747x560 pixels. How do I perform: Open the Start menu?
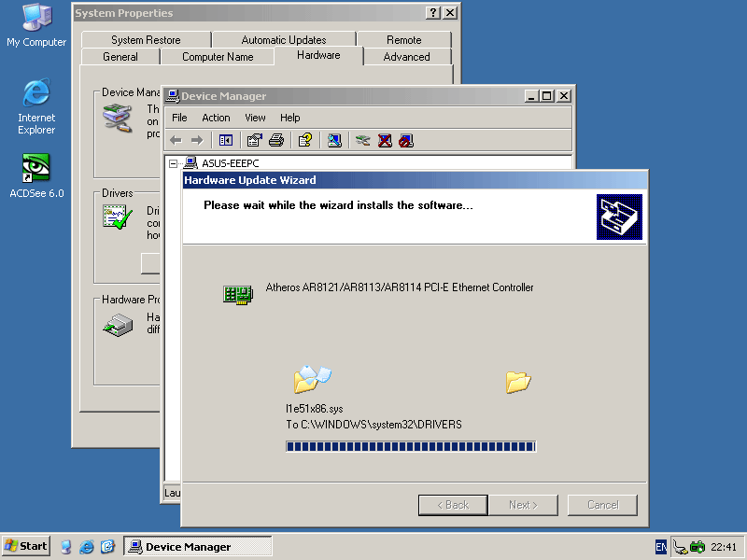pos(26,546)
